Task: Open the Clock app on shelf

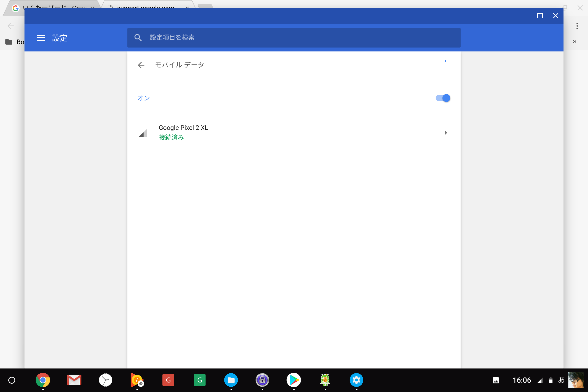Action: (x=106, y=380)
